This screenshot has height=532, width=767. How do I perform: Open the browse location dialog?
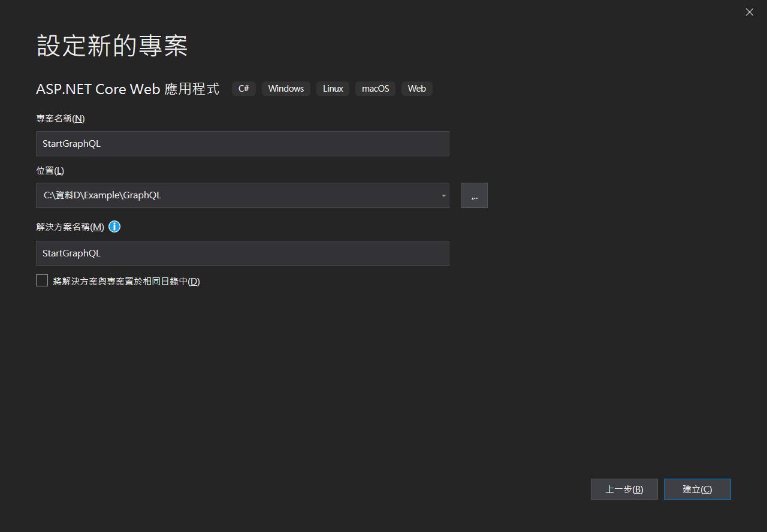475,195
